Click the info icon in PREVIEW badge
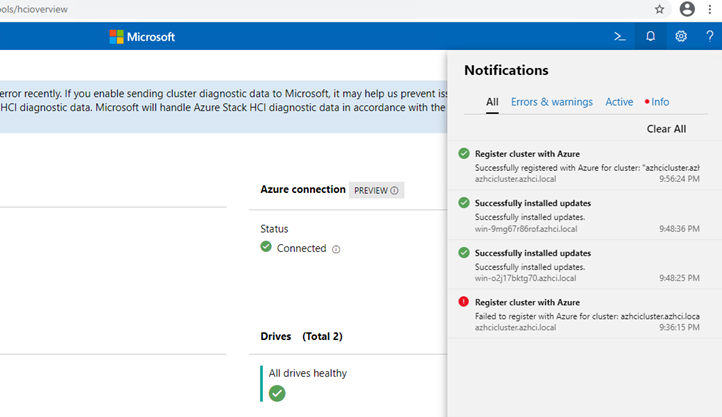Screen dimensions: 722x417 pos(394,191)
